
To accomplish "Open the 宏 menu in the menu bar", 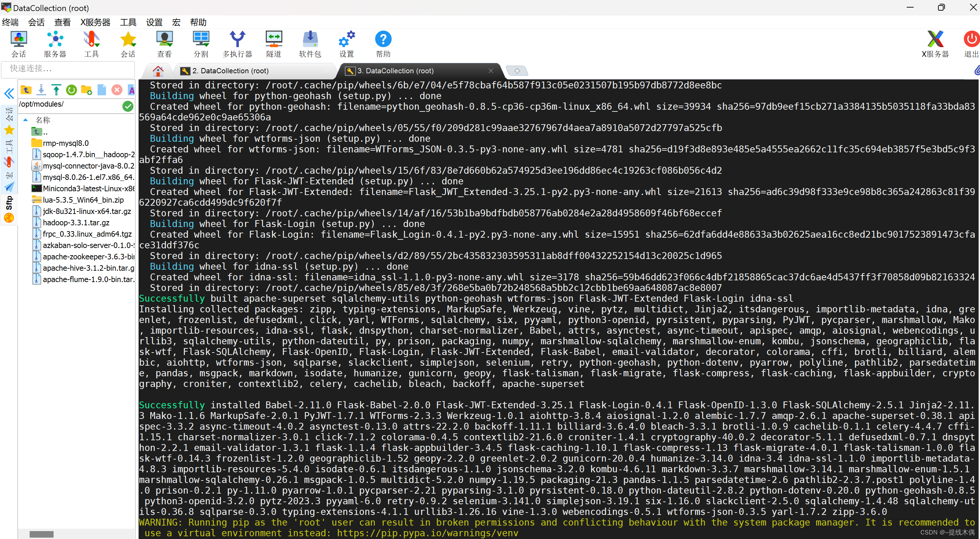I will tap(176, 22).
